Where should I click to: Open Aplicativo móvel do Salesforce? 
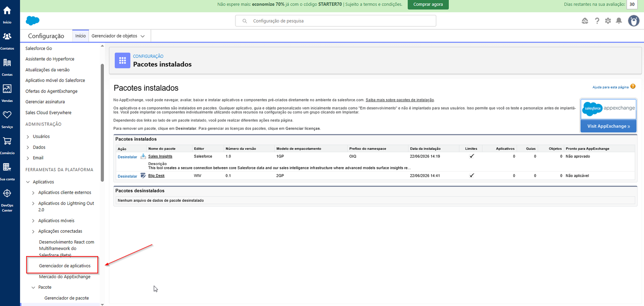tap(55, 80)
